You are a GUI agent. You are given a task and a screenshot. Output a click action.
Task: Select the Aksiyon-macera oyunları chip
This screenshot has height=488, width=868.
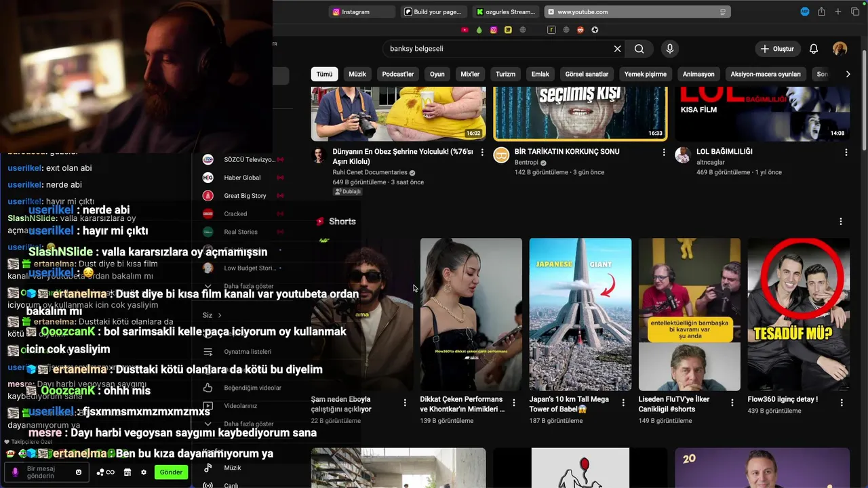(x=766, y=74)
